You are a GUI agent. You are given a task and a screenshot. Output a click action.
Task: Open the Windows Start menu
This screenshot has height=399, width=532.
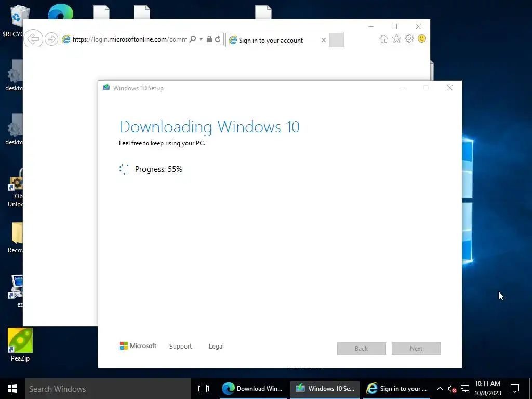12,389
